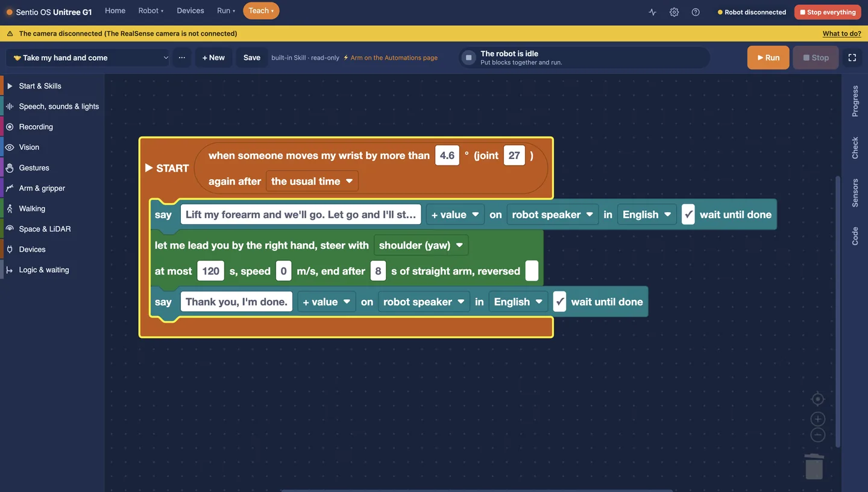The image size is (868, 492).
Task: Click the Gestures hand icon
Action: [10, 168]
